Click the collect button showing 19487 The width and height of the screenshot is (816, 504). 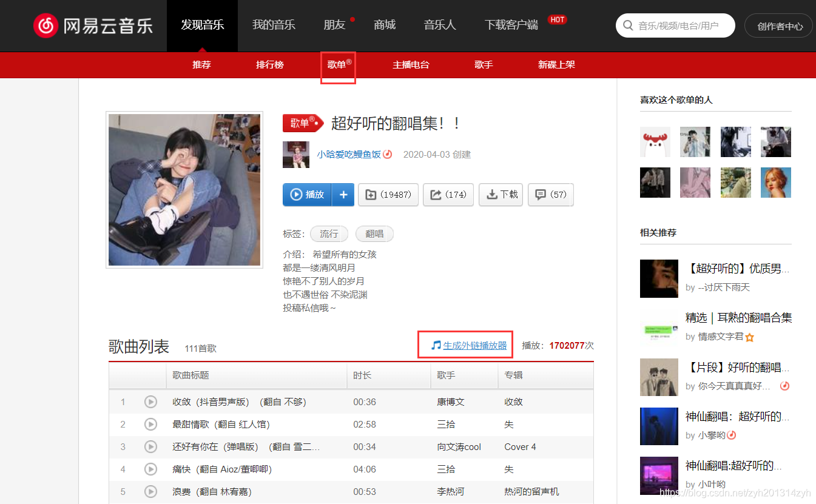click(388, 195)
